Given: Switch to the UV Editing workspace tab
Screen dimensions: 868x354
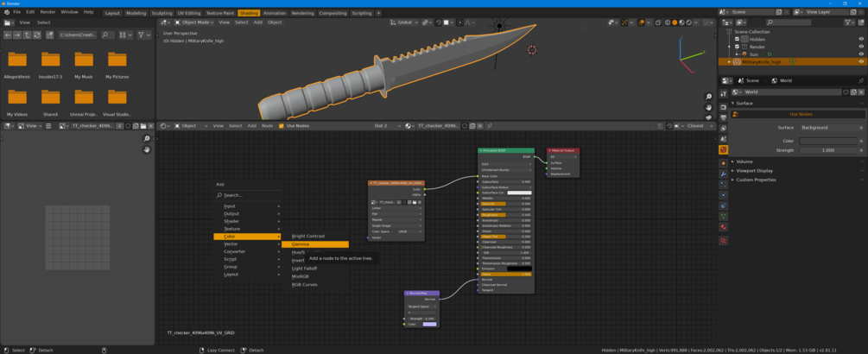Looking at the screenshot, I should pyautogui.click(x=189, y=13).
